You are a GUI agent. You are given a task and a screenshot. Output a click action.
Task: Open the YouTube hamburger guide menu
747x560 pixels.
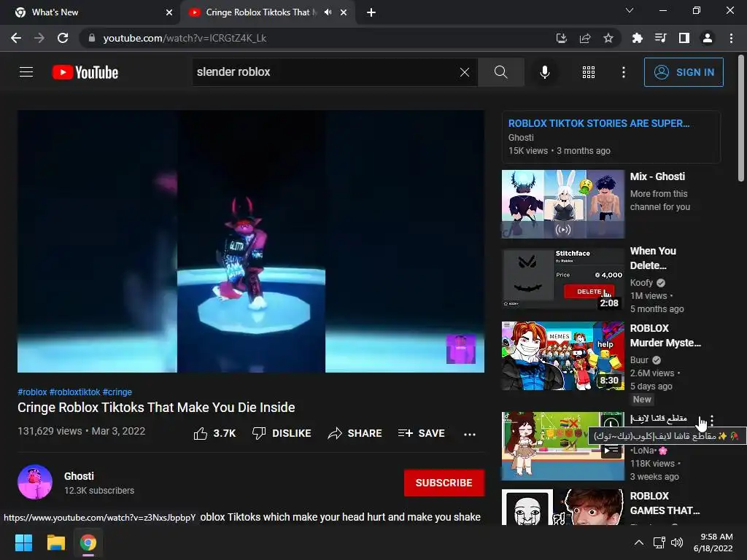tap(26, 72)
